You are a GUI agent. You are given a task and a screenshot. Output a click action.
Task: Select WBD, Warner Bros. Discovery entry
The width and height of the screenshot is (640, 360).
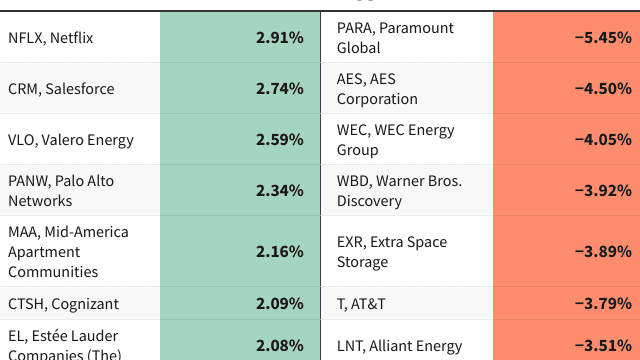click(399, 191)
